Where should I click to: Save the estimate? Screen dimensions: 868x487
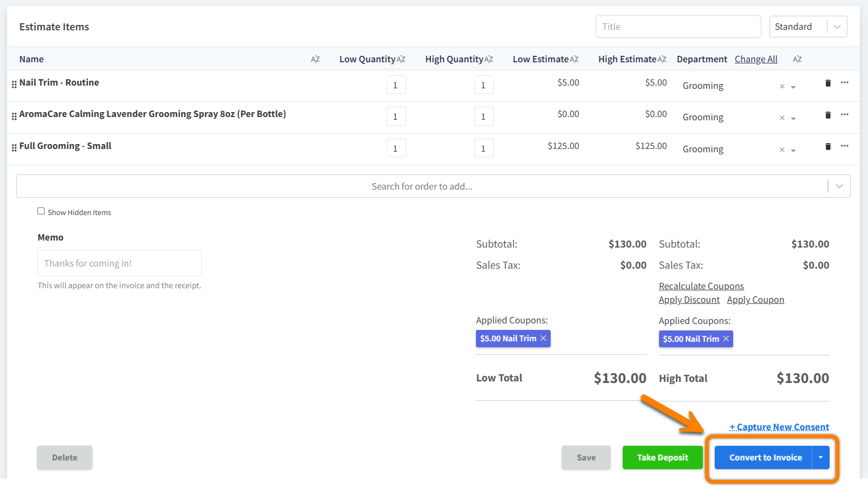[586, 458]
